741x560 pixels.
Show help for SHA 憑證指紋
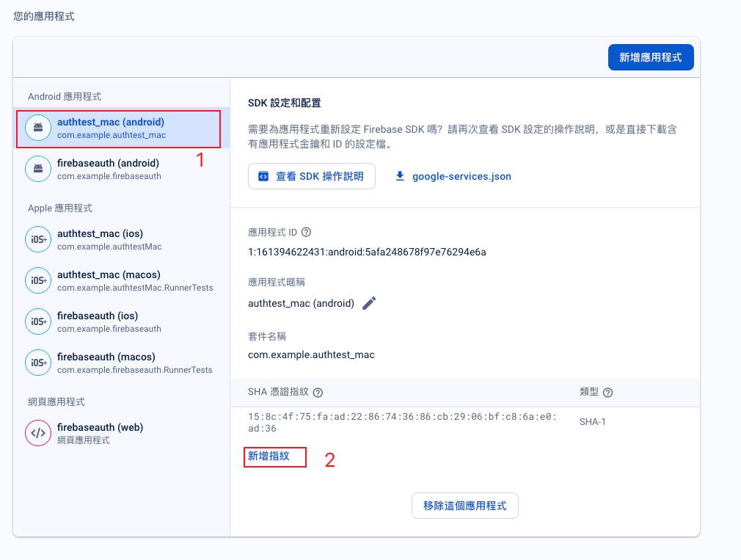318,393
